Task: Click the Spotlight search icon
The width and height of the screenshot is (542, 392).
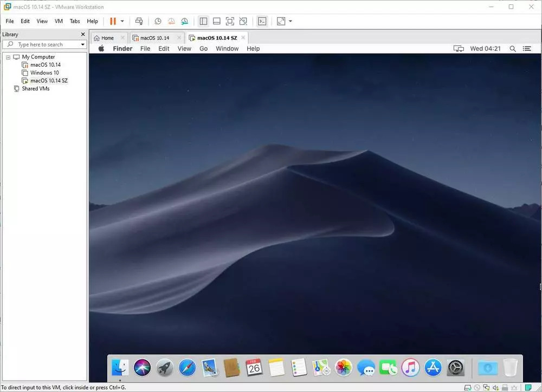Action: (513, 49)
